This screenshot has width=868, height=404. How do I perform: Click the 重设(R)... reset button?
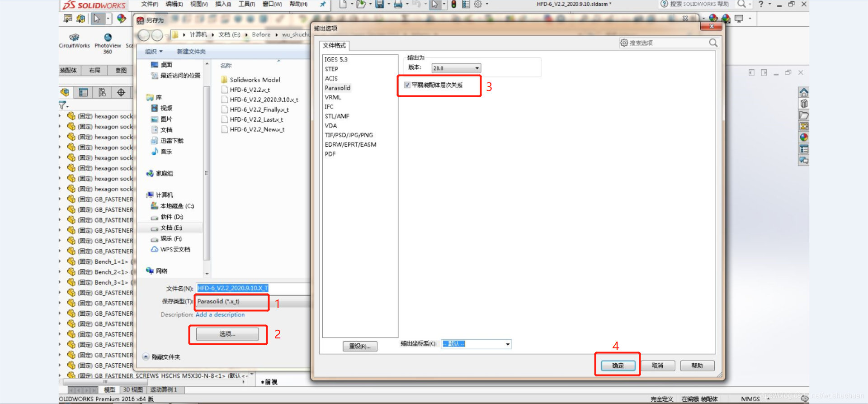[x=360, y=347]
